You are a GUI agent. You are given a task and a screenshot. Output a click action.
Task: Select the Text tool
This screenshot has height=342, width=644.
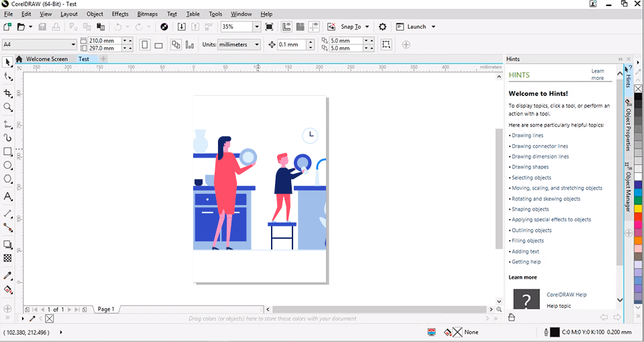(x=8, y=196)
